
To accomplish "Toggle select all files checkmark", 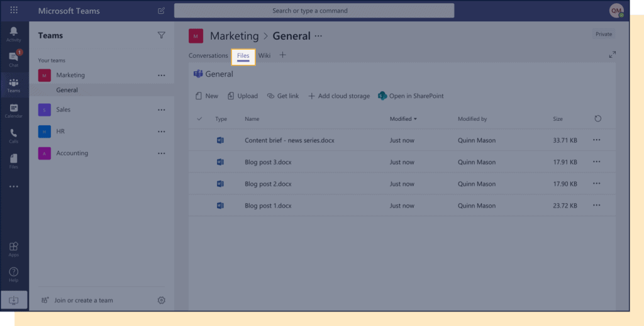I will click(199, 119).
